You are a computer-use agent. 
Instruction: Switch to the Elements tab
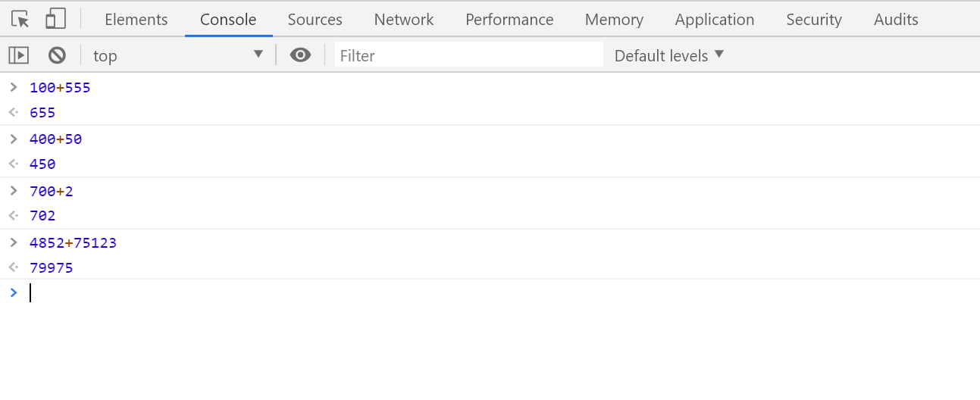pyautogui.click(x=136, y=20)
